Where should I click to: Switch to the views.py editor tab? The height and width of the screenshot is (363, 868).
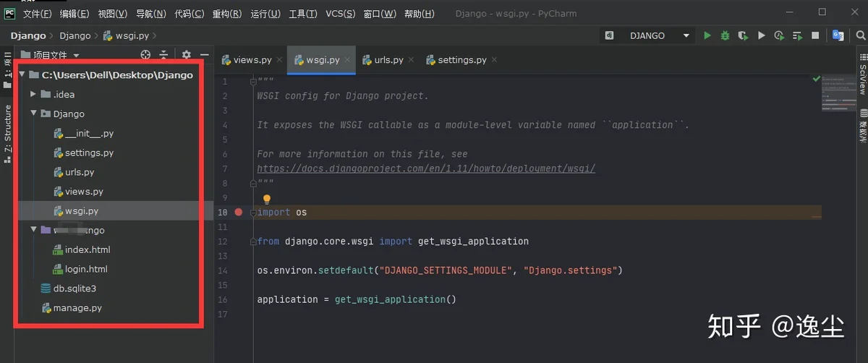coord(252,60)
